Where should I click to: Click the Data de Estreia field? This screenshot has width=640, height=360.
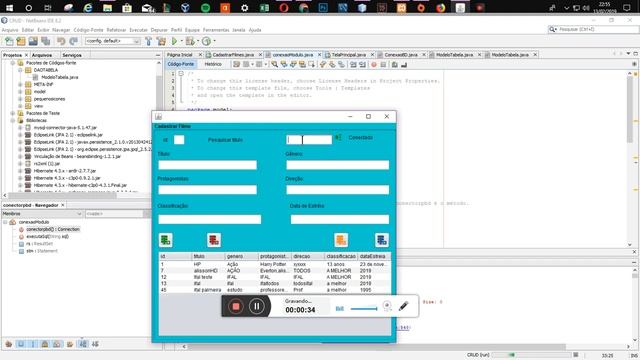click(340, 219)
